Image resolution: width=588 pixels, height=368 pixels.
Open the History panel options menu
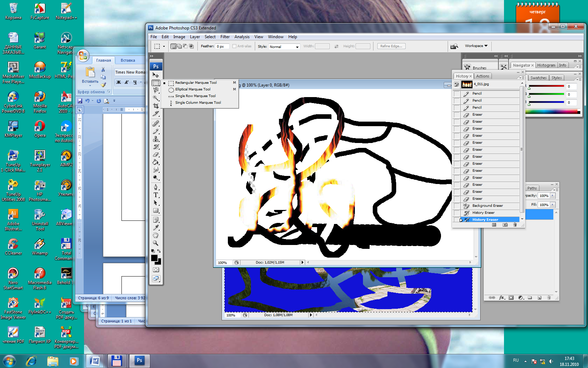pos(521,77)
